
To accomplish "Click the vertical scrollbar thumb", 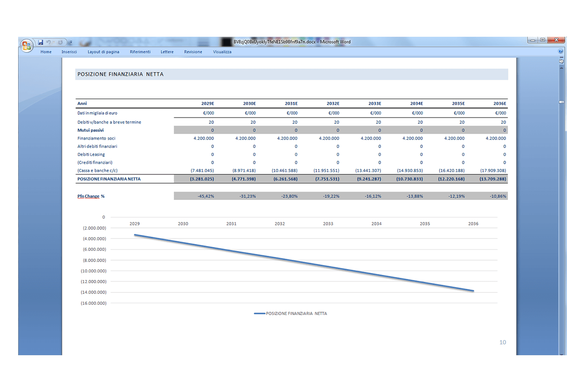I will pyautogui.click(x=561, y=102).
